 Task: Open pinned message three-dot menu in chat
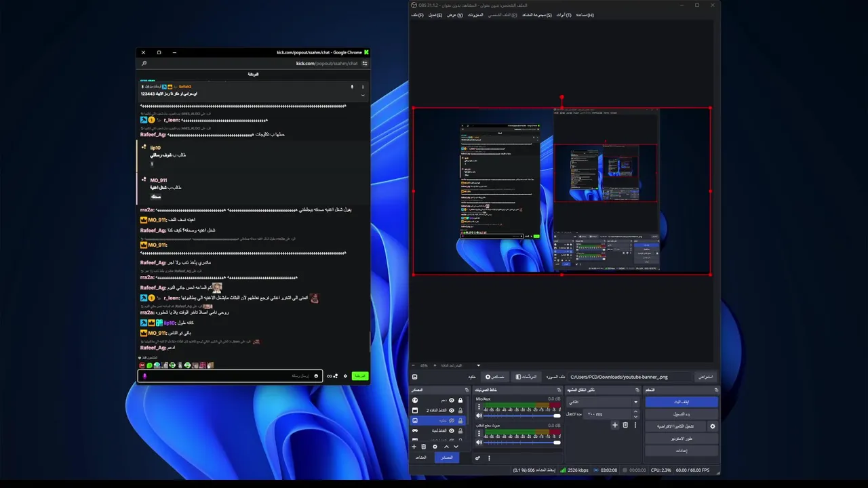point(363,87)
